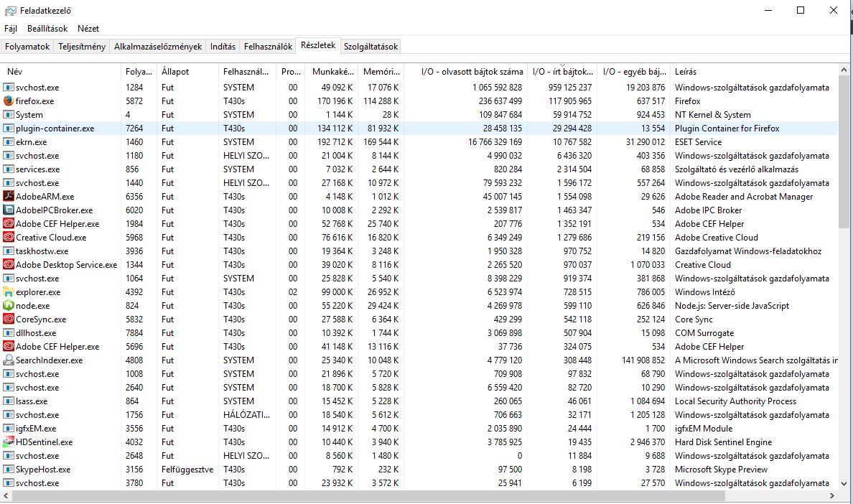853x504 pixels.
Task: Switch to the Teljesítmény tab
Action: pos(82,47)
